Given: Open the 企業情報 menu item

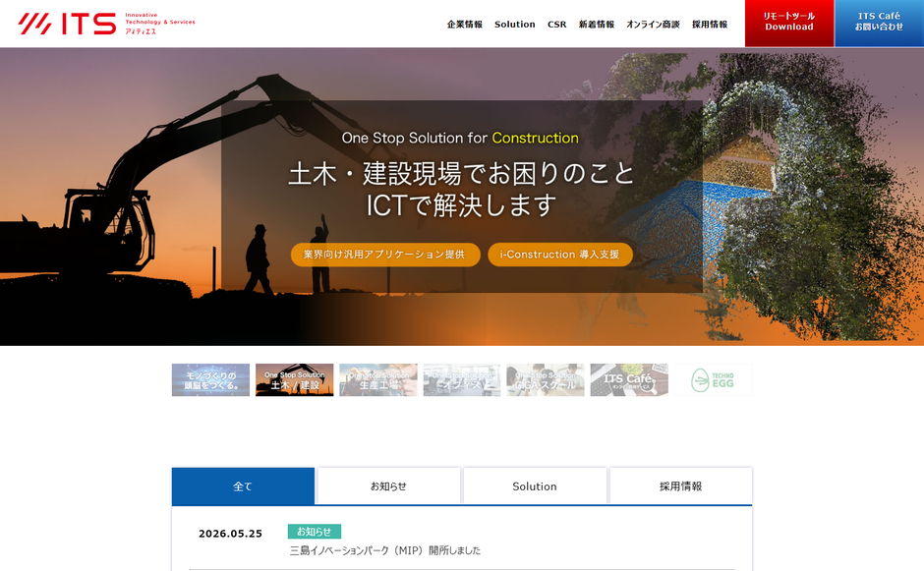Looking at the screenshot, I should 464,25.
